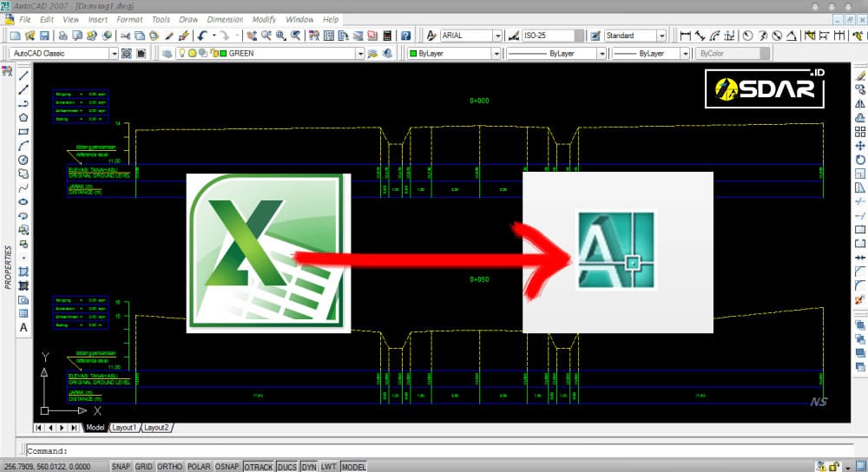
Task: Open the Draw menu
Action: click(x=188, y=19)
